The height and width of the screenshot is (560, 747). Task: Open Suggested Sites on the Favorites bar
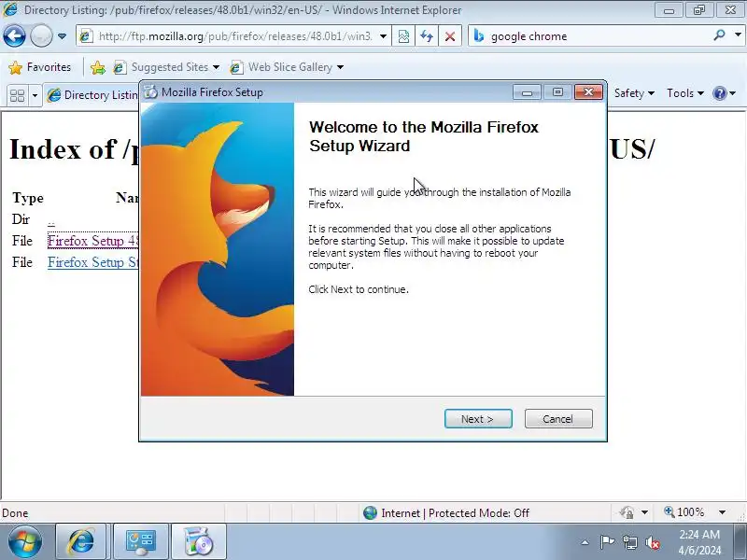tap(166, 67)
